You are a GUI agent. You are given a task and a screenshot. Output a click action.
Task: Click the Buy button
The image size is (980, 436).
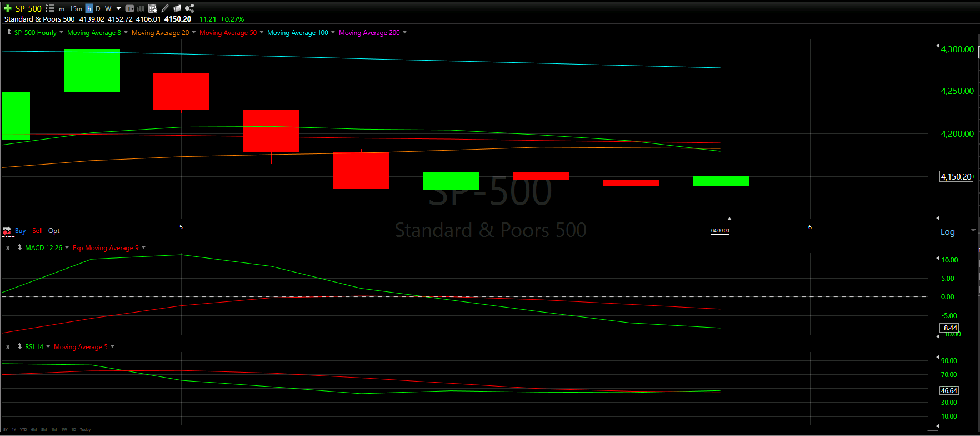(20, 230)
